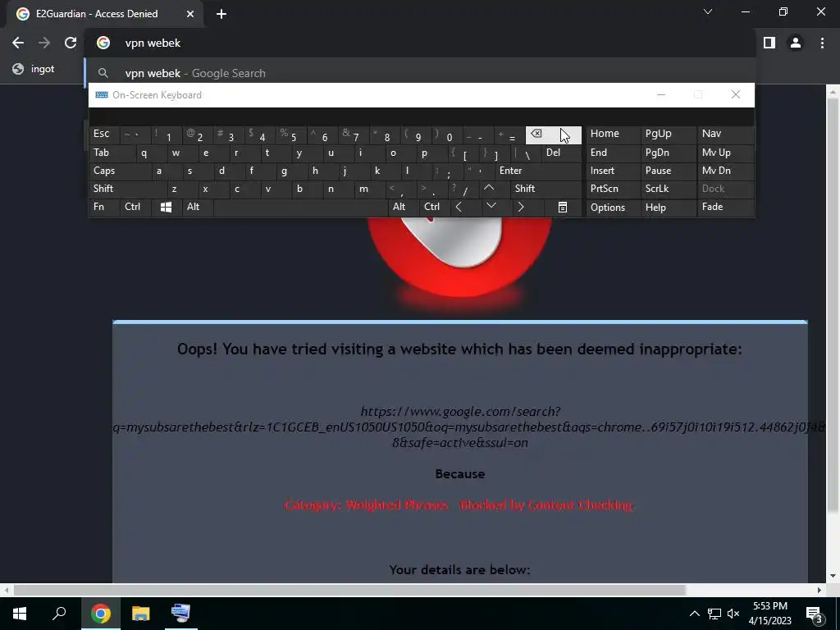Click the Chrome taskbar icon
840x630 pixels.
(100, 614)
